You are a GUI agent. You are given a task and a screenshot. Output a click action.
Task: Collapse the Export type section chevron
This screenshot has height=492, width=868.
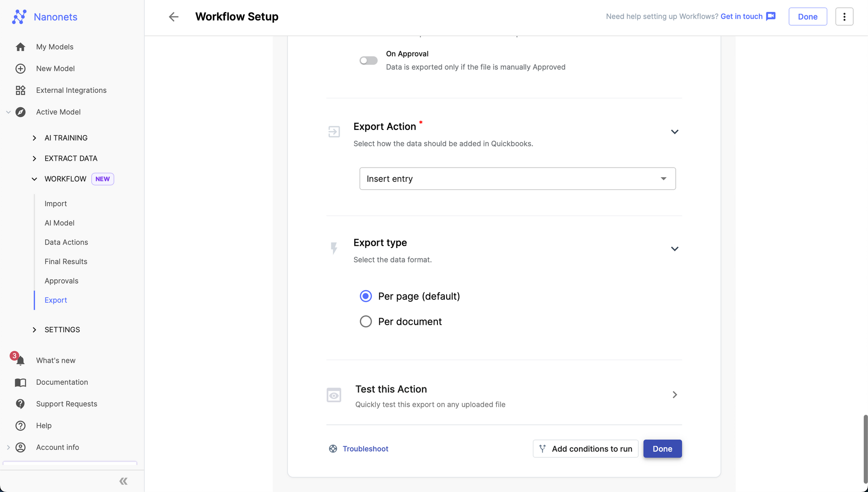coord(674,249)
